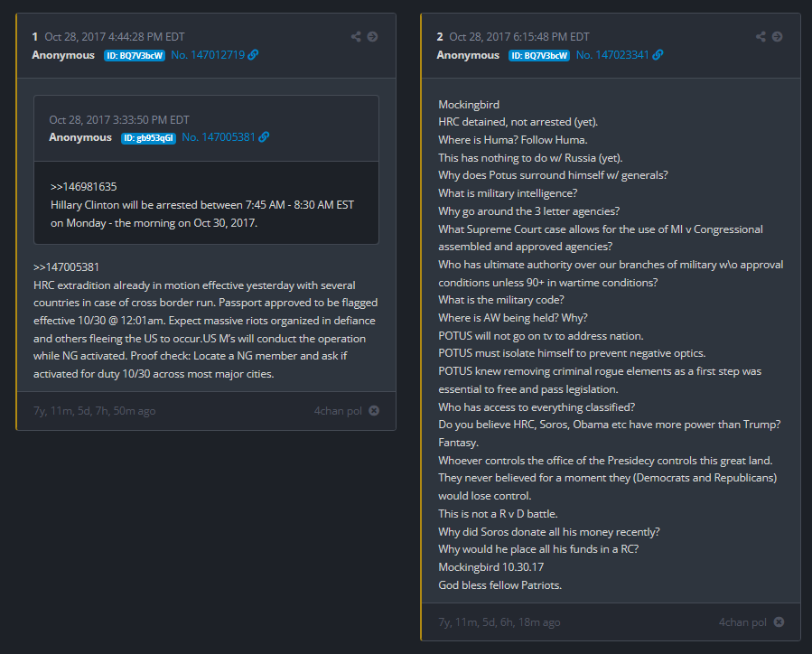Click the relative age text "7y, 11m, 5d, 6h, 18m ago"
812x654 pixels.
pyautogui.click(x=499, y=622)
